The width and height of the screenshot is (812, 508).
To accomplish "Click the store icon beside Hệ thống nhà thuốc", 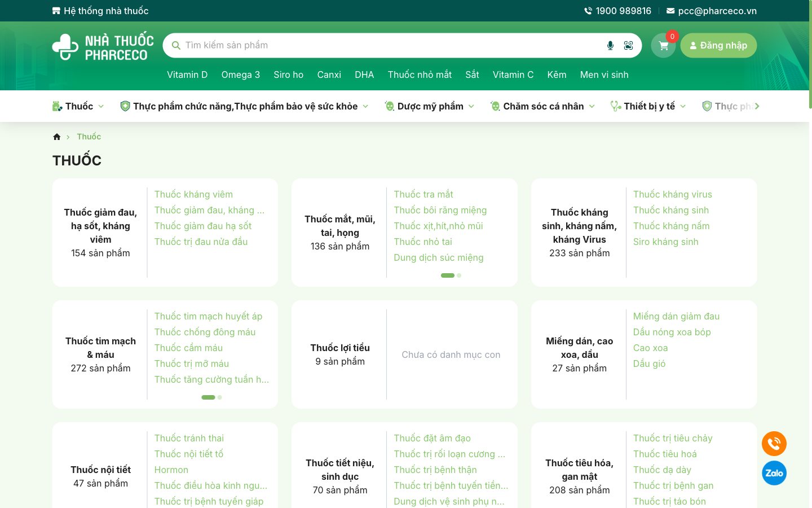I will pos(56,11).
